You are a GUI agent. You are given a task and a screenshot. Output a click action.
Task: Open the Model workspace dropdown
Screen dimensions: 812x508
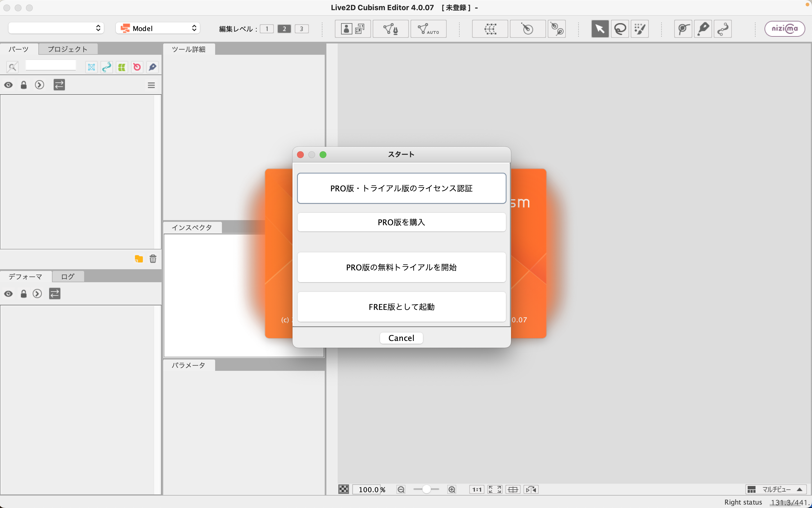click(x=158, y=28)
